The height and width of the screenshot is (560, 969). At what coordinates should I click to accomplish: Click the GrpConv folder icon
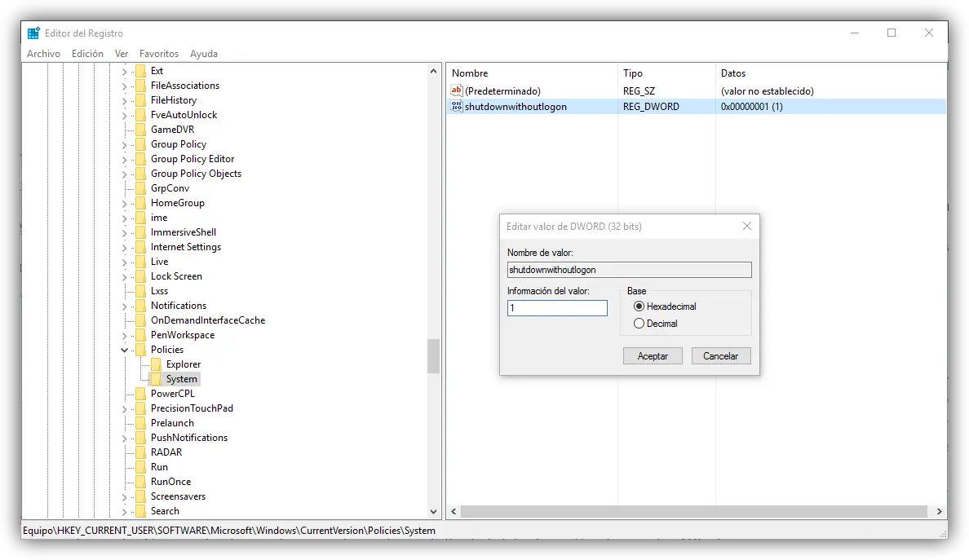(x=141, y=188)
